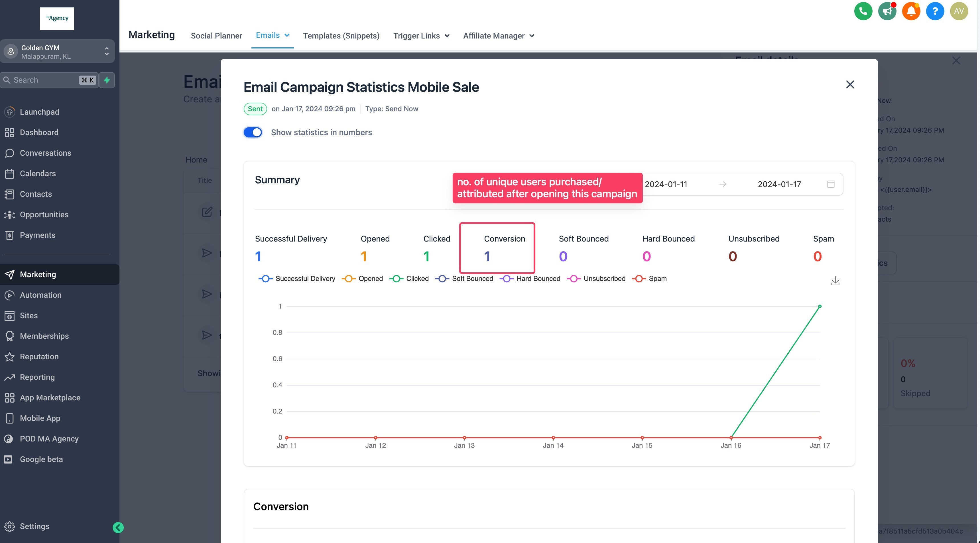Disable Show statistics in numbers switch
Image resolution: width=980 pixels, height=543 pixels.
[x=253, y=132]
